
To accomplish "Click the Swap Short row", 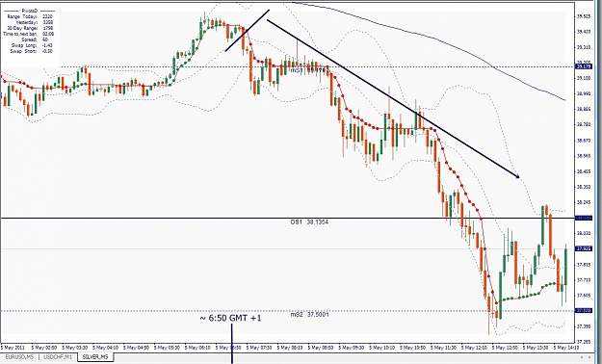I will point(32,51).
